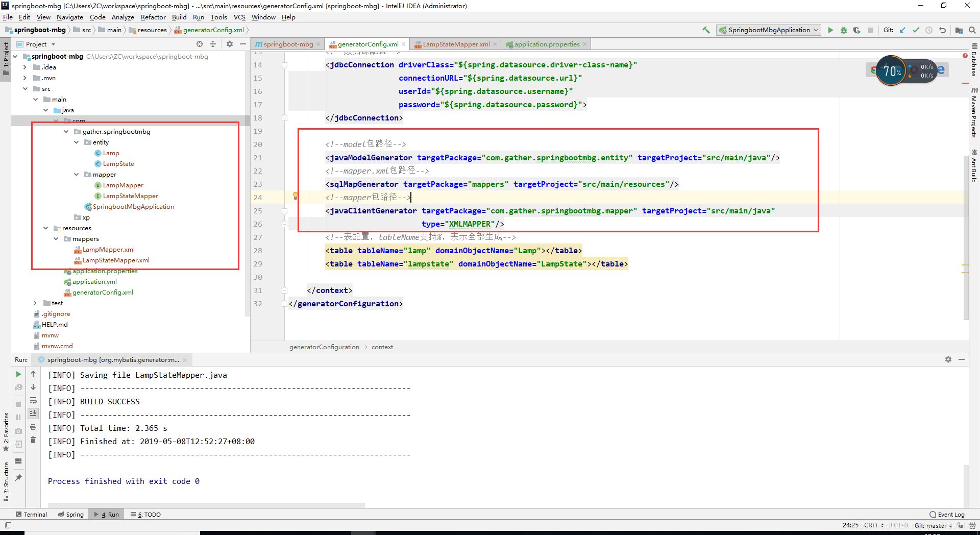Expand the test folder
This screenshot has height=535, width=980.
tap(35, 303)
